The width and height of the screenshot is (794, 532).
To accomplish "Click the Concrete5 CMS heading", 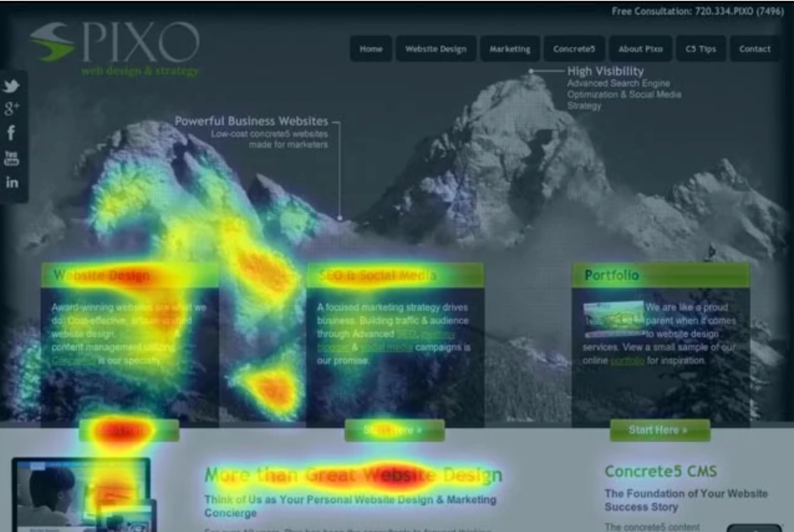I will tap(660, 471).
